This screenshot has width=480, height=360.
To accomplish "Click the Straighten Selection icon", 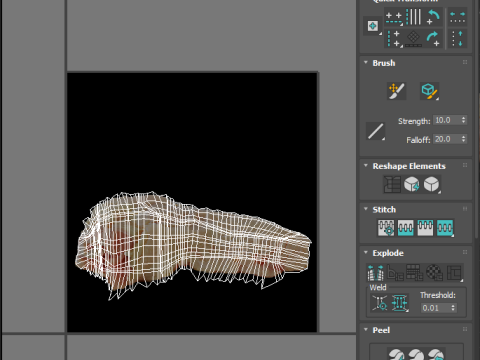I will [392, 184].
